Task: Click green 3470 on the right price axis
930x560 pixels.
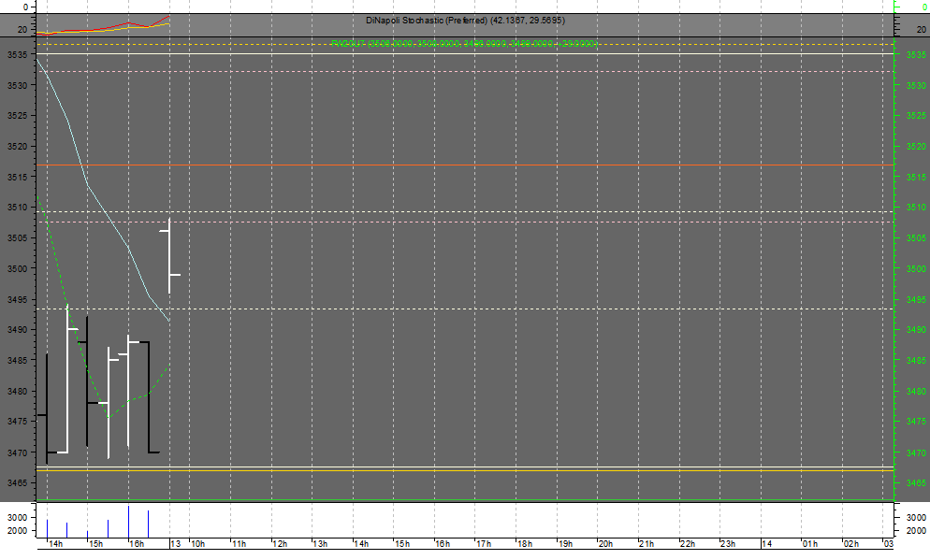Action: point(916,452)
